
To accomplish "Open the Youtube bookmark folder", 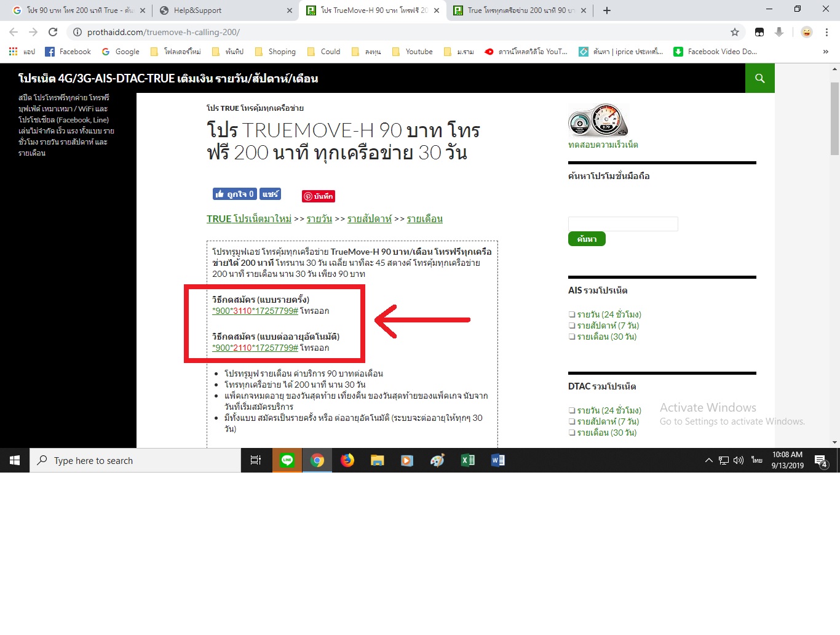I will pos(412,52).
